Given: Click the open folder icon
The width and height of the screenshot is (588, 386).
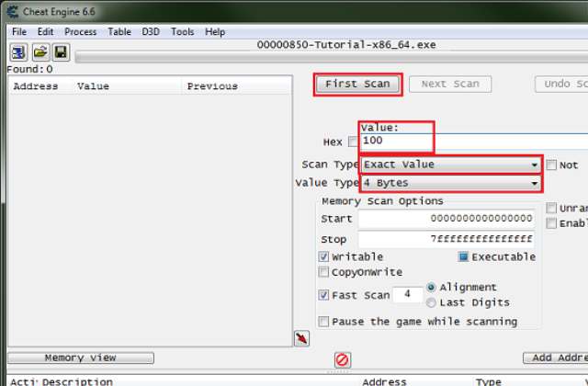Looking at the screenshot, I should [40, 52].
